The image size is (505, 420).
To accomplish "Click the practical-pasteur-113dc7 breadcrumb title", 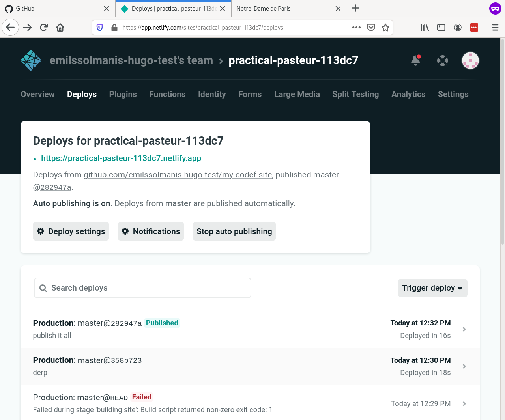I will coord(294,60).
